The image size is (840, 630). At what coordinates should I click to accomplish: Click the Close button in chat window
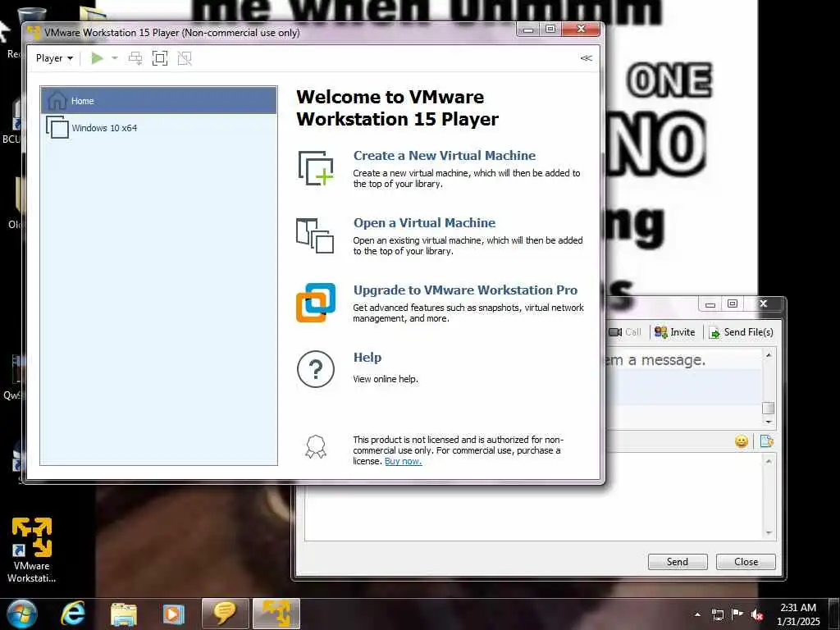[x=746, y=561]
